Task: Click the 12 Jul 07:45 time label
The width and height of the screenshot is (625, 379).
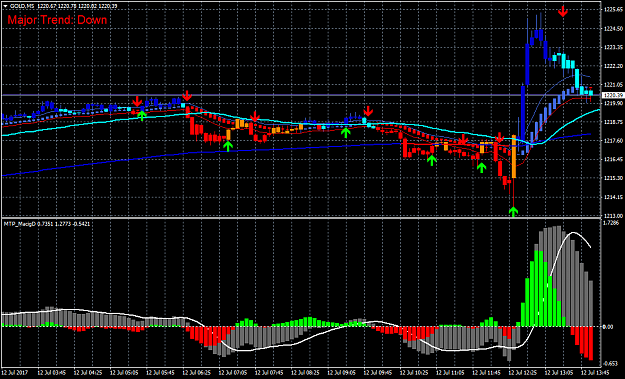Action: 269,373
